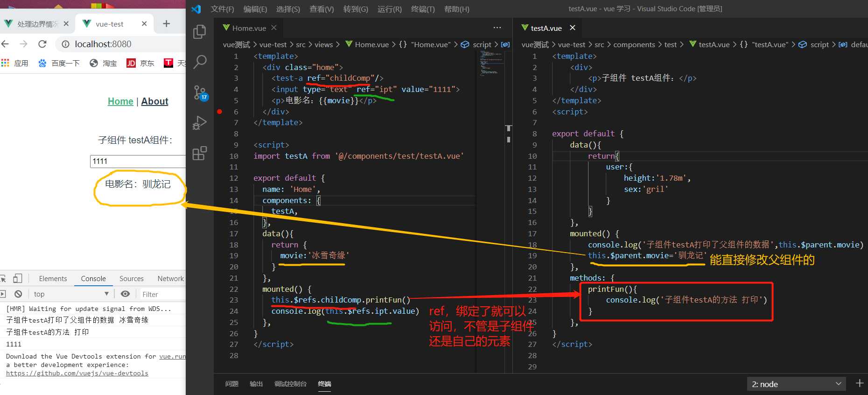Click the About link on the page
868x395 pixels.
coord(154,101)
